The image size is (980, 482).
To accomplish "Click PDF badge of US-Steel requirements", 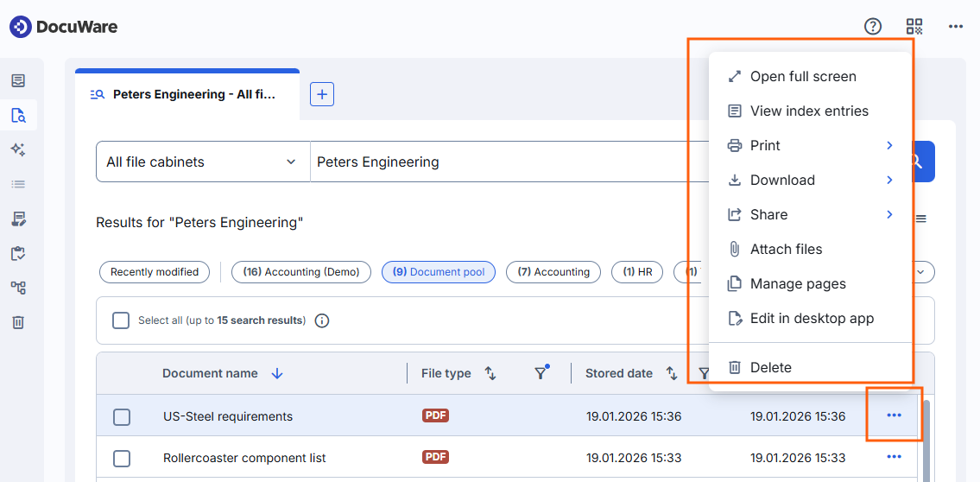I will [x=436, y=415].
